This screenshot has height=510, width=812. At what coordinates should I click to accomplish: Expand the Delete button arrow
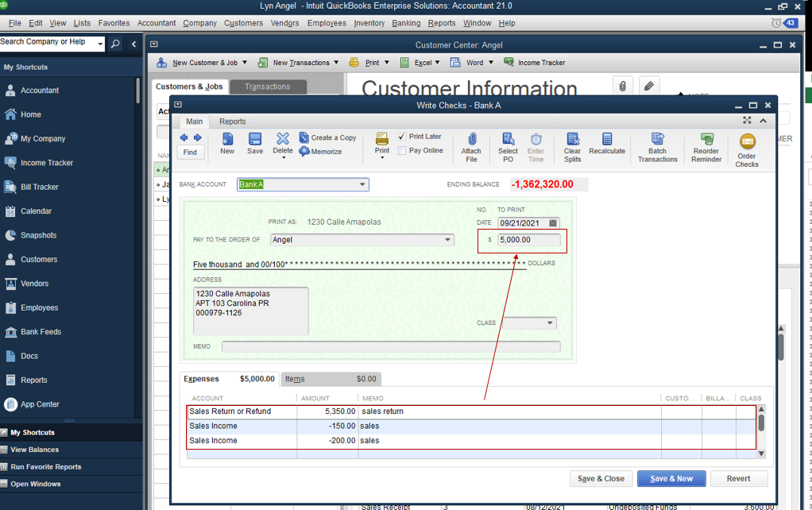[x=284, y=157]
